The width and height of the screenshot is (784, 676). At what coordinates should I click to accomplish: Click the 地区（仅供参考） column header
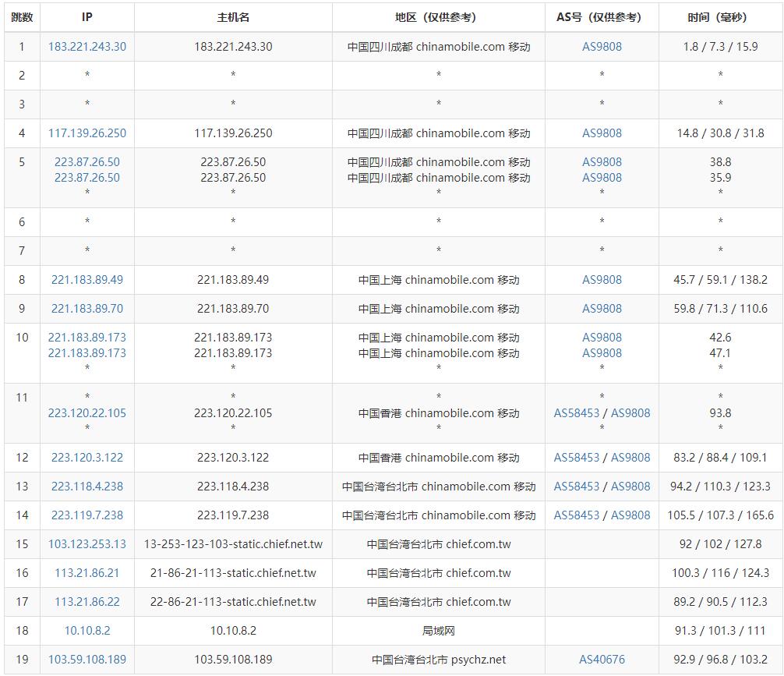[439, 17]
